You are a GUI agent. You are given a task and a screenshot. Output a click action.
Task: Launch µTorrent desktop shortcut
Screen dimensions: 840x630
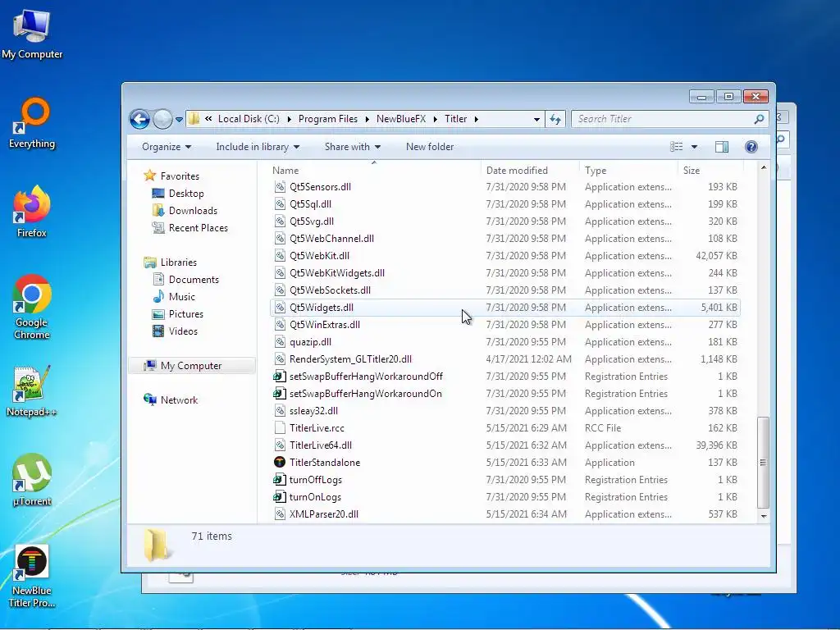point(32,480)
